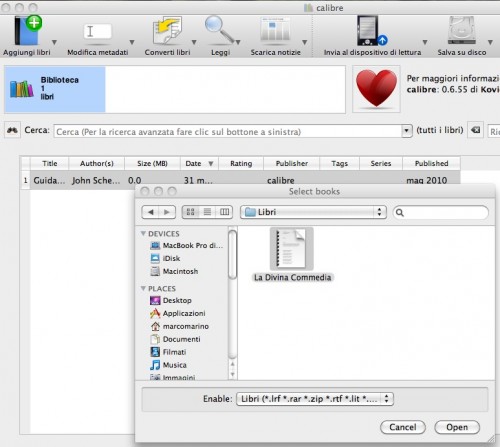This screenshot has height=447, width=500.
Task: Click the Scarica notizie icon
Action: 275,30
